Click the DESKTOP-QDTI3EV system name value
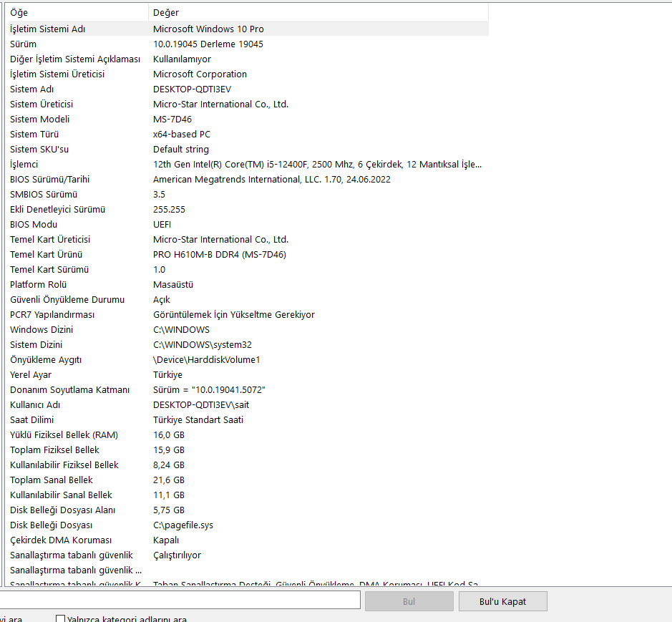Screen dimensions: 672x622 click(x=192, y=89)
